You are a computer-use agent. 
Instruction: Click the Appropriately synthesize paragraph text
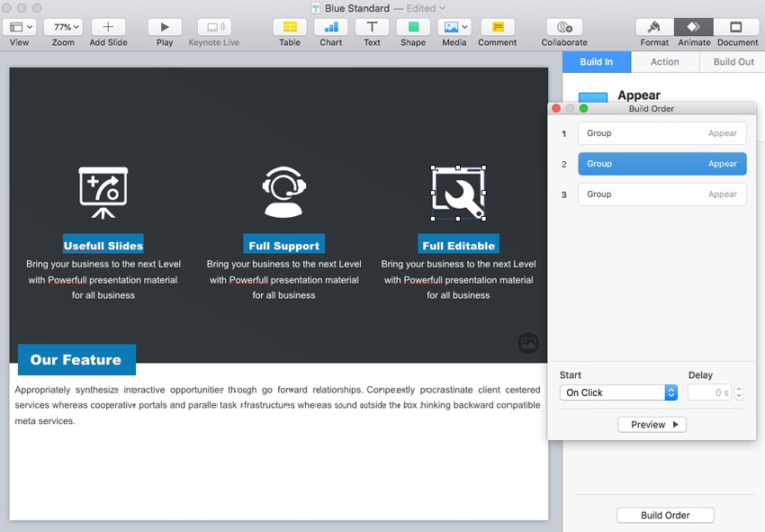[277, 405]
